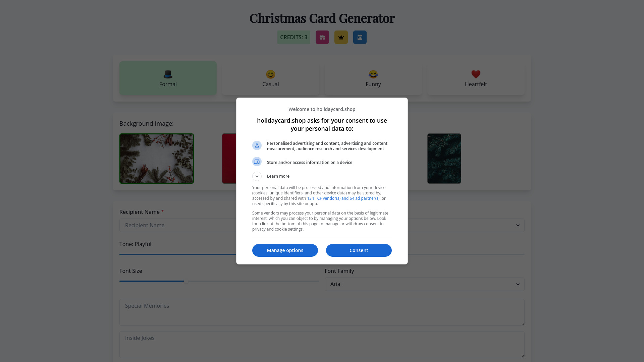
Task: Click the calendar icon in credits bar
Action: click(x=360, y=37)
